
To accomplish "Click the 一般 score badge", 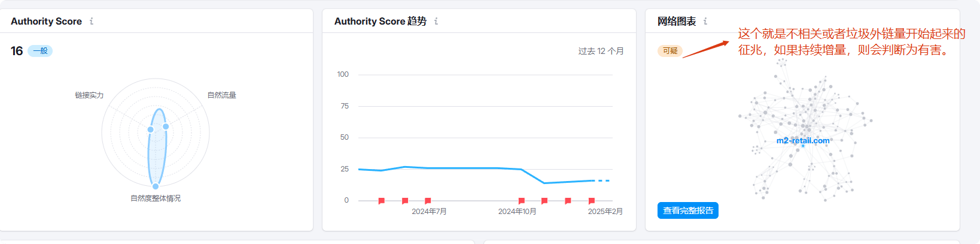I will [40, 51].
